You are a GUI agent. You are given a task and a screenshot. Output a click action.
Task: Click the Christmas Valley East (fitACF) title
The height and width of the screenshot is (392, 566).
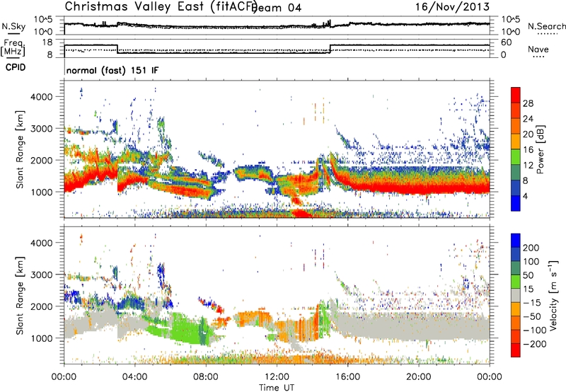161,7
